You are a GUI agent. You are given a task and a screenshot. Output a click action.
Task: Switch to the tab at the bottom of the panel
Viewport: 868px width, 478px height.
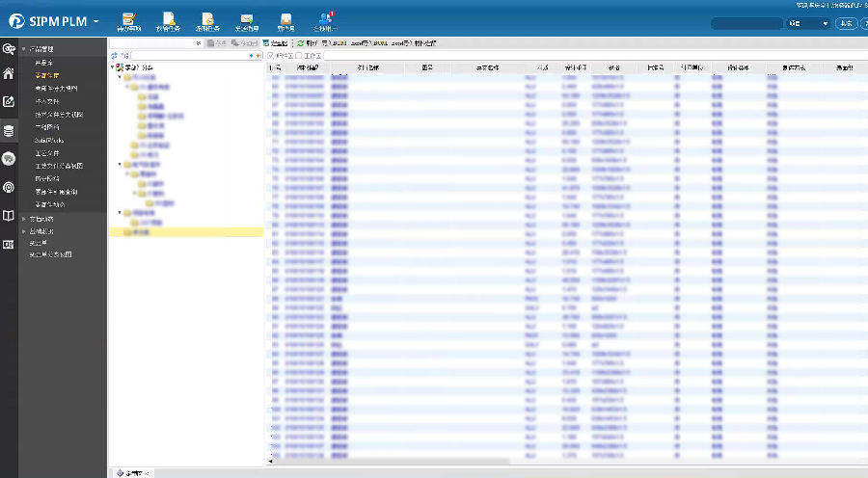tap(133, 473)
